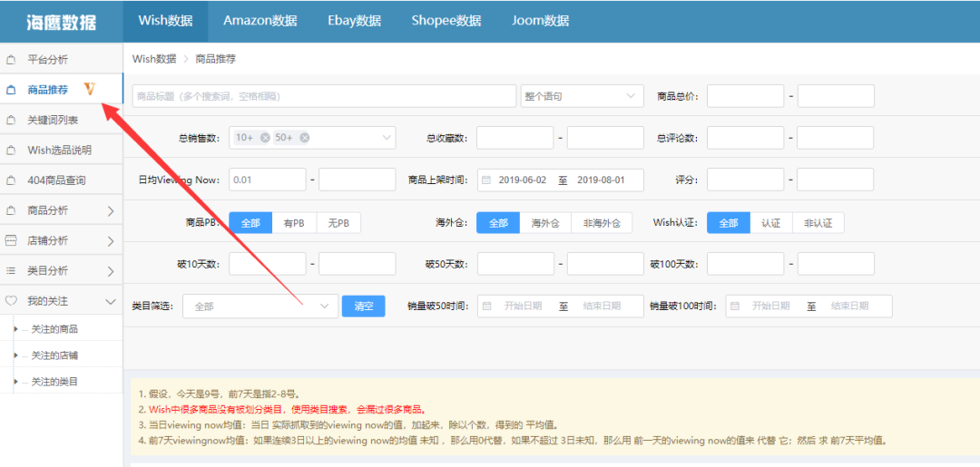Viewport: 980px width, 467px height.
Task: Click the 海鹰数据 logo
Action: (x=62, y=22)
